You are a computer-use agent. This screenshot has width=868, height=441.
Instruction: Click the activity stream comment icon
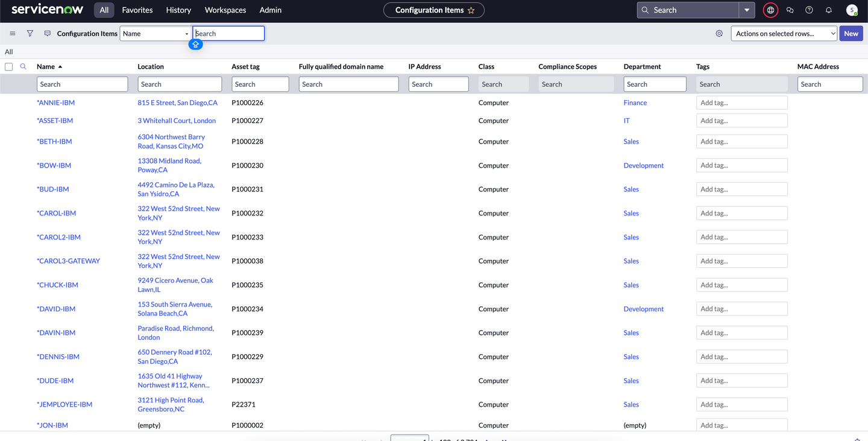[48, 34]
